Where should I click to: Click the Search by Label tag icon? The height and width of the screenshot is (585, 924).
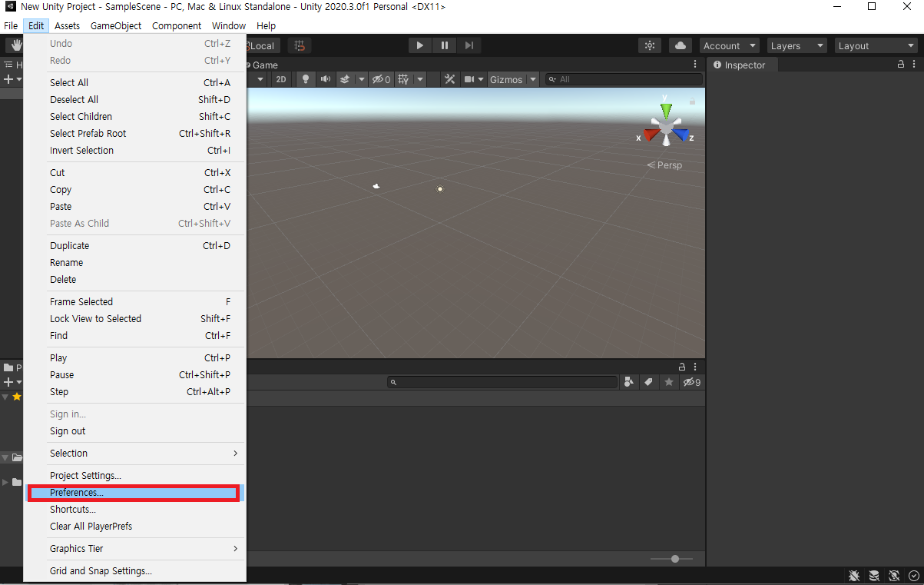click(648, 382)
